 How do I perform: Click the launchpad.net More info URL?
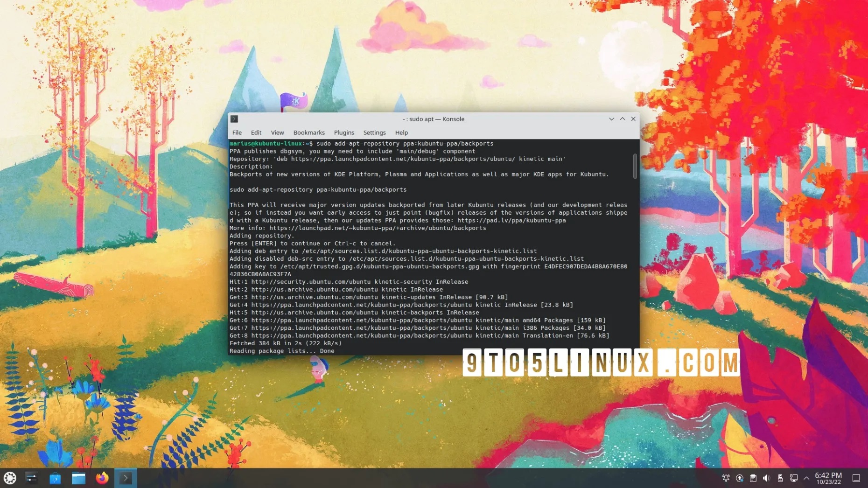point(378,228)
